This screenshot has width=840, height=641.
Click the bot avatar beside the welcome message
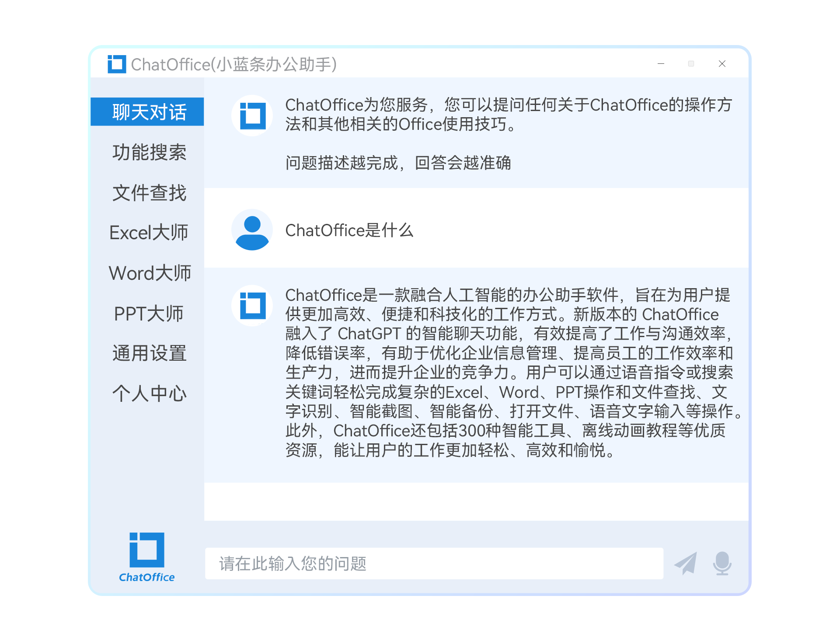252,115
